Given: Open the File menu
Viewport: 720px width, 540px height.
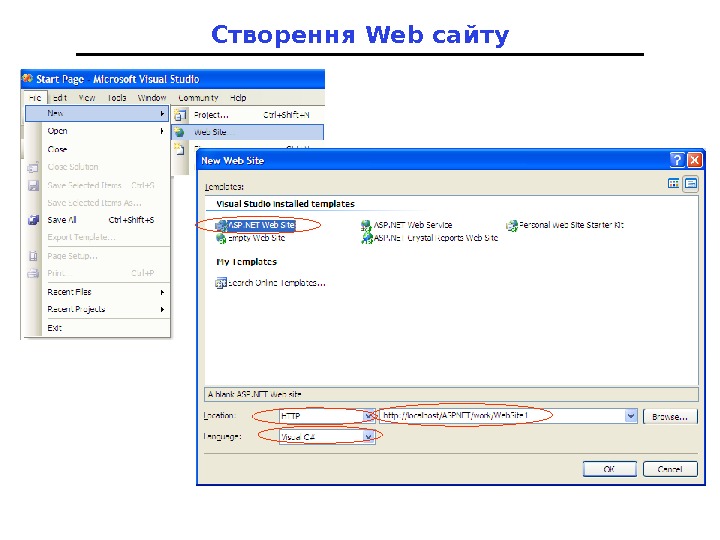Looking at the screenshot, I should [x=35, y=98].
